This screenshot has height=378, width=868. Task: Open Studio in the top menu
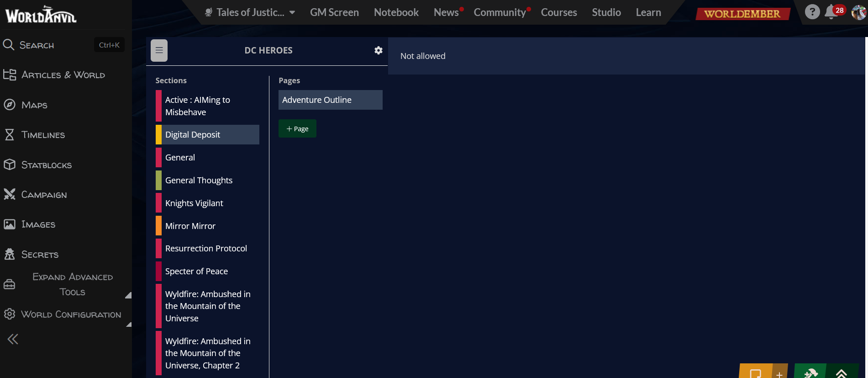606,12
